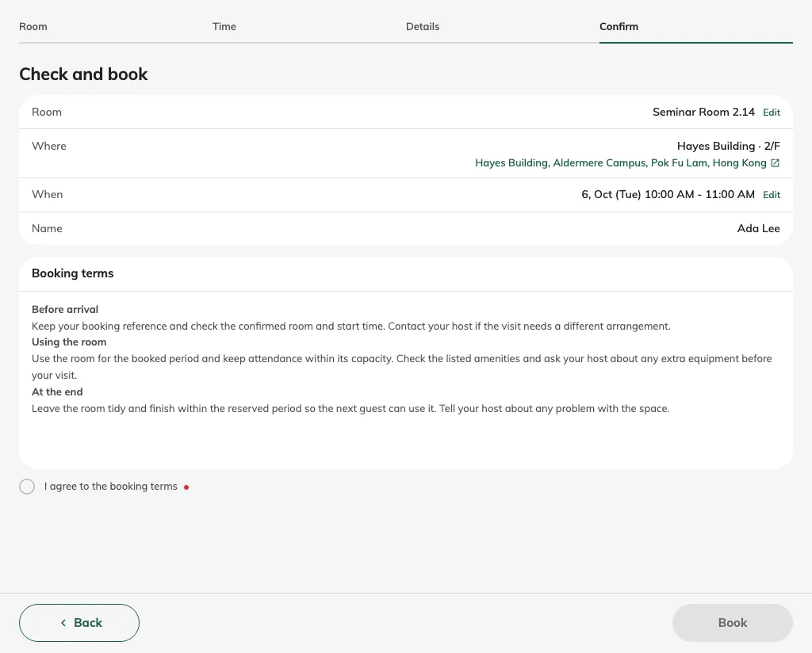Tick the agree to booking terms checkbox
The image size is (812, 653).
(x=27, y=487)
